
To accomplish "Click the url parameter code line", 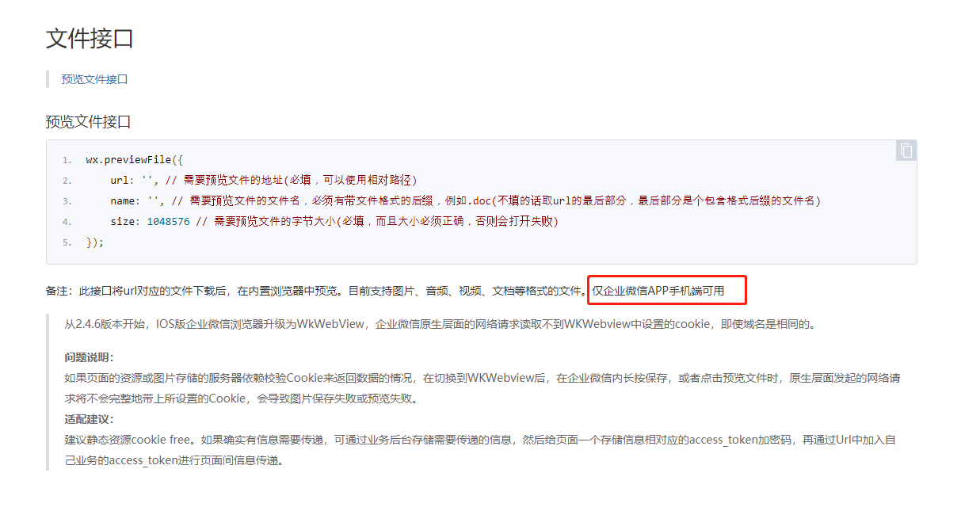I will click(263, 181).
